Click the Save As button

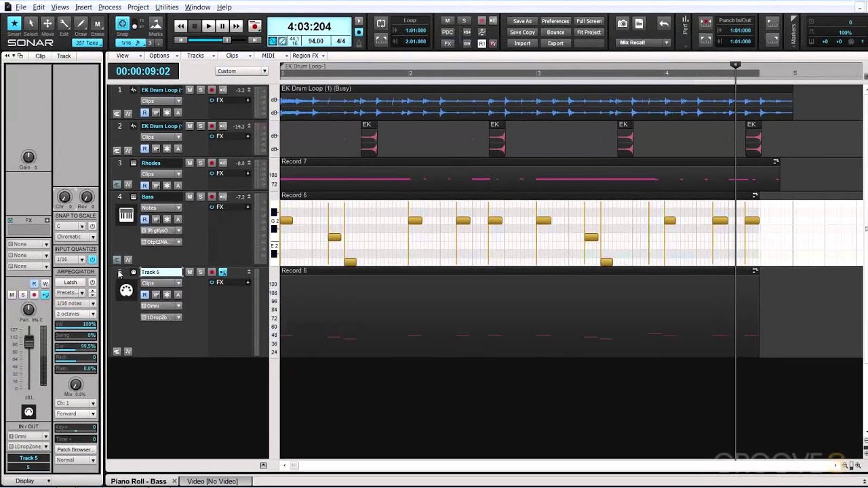[522, 21]
